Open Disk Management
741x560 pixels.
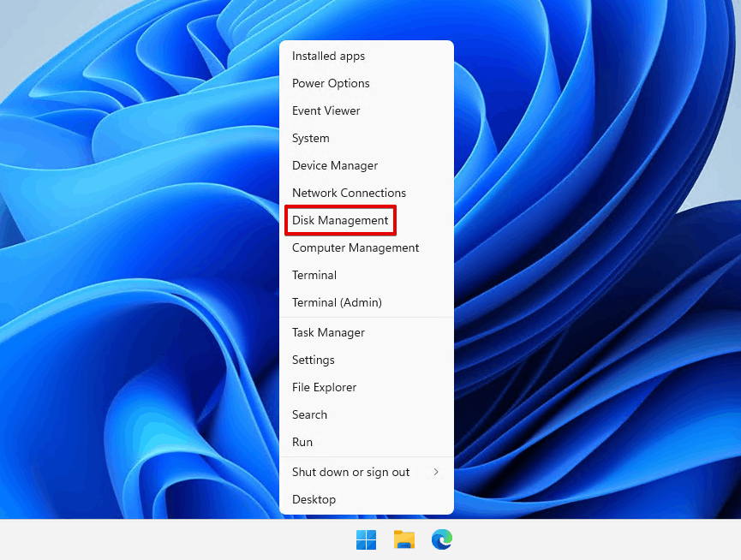340,220
